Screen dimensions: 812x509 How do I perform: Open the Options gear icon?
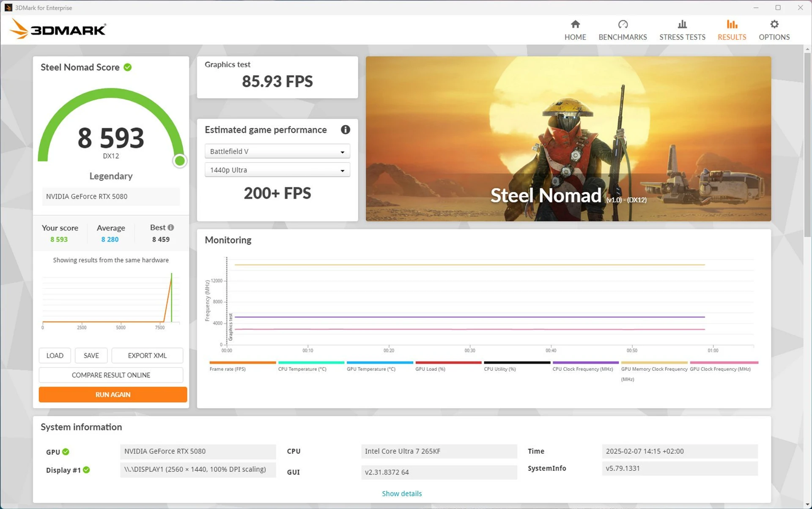point(774,24)
